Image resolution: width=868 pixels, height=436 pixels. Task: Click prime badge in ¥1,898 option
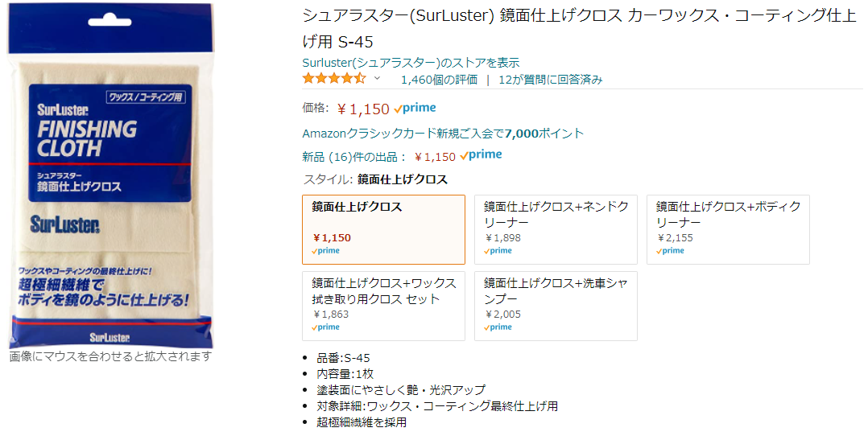[498, 251]
